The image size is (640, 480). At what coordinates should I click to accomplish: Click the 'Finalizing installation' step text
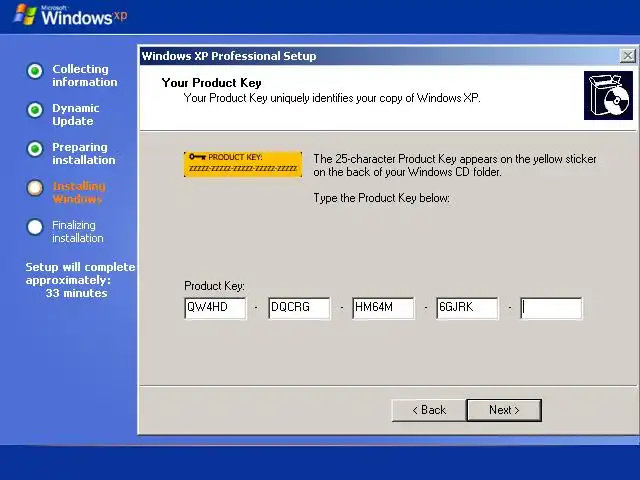point(78,231)
